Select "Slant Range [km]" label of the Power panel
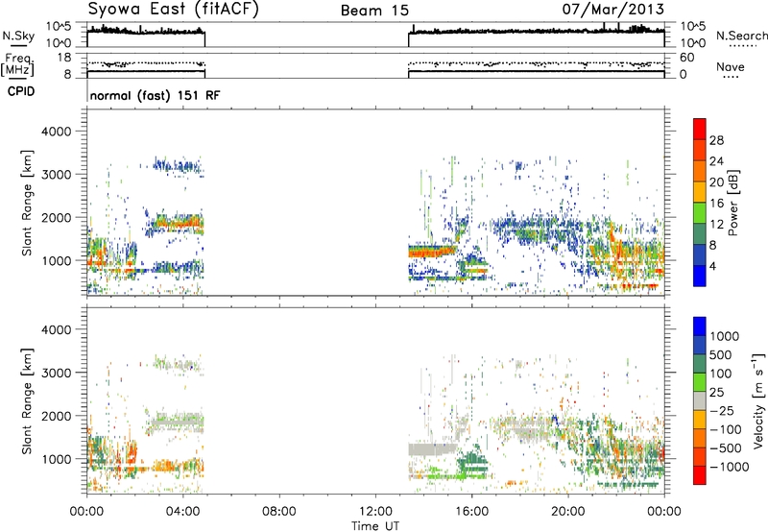This screenshot has width=768, height=532. pos(27,203)
